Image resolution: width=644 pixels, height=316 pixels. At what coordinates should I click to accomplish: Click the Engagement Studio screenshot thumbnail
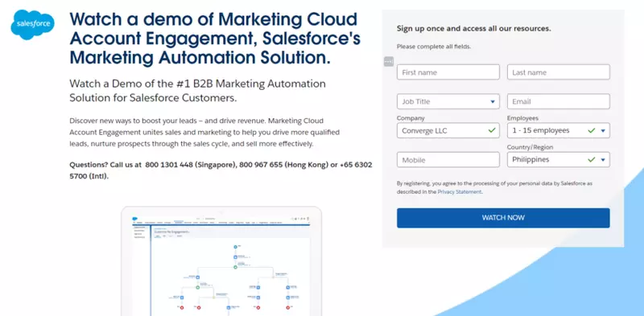(221, 261)
